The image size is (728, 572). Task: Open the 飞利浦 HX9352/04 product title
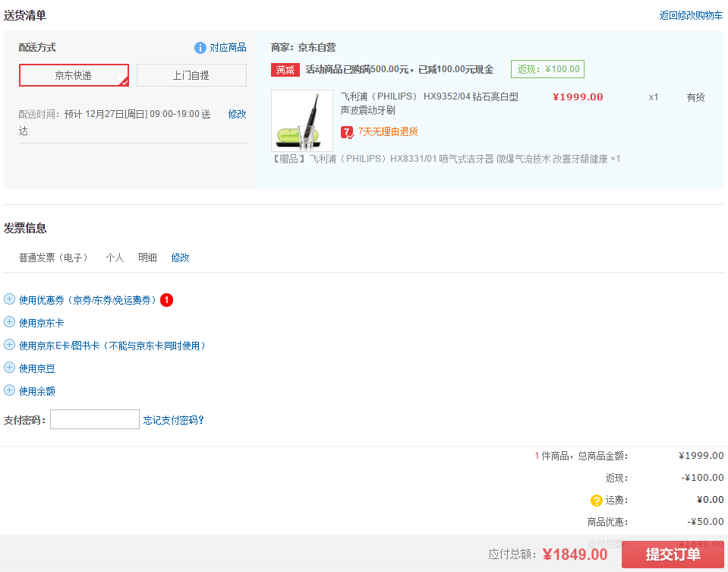[429, 103]
